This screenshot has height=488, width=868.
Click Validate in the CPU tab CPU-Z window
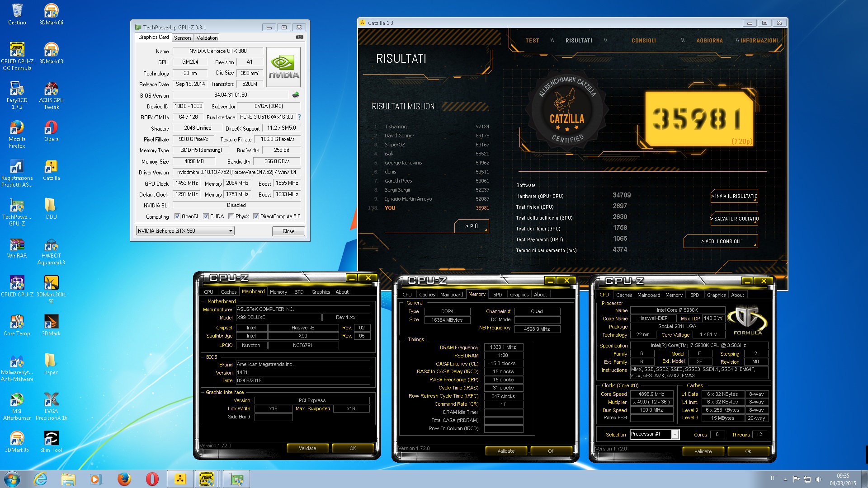703,451
